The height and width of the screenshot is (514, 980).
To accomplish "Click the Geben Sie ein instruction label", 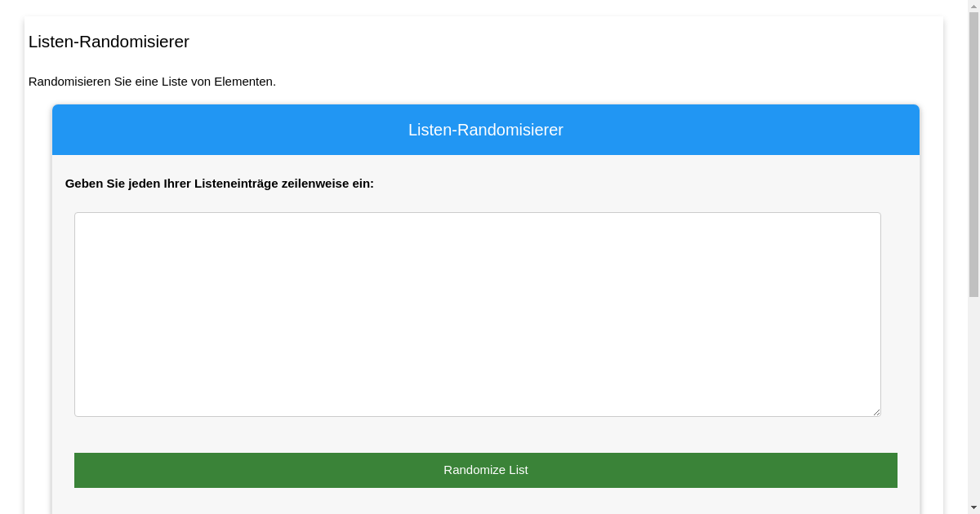I will click(220, 184).
